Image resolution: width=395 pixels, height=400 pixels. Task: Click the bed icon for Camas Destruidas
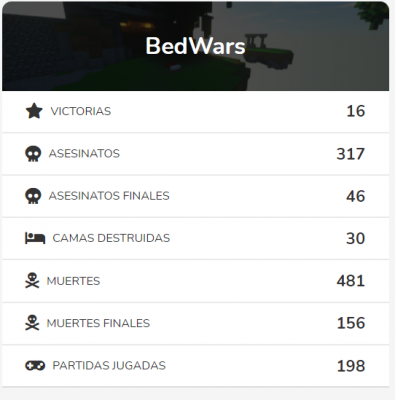pos(35,238)
